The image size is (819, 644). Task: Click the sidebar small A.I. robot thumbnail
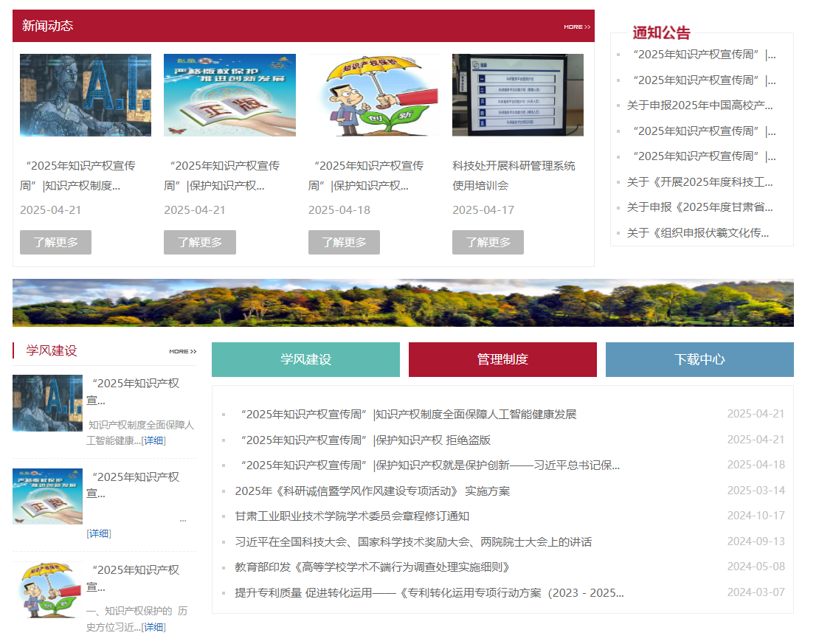[47, 404]
